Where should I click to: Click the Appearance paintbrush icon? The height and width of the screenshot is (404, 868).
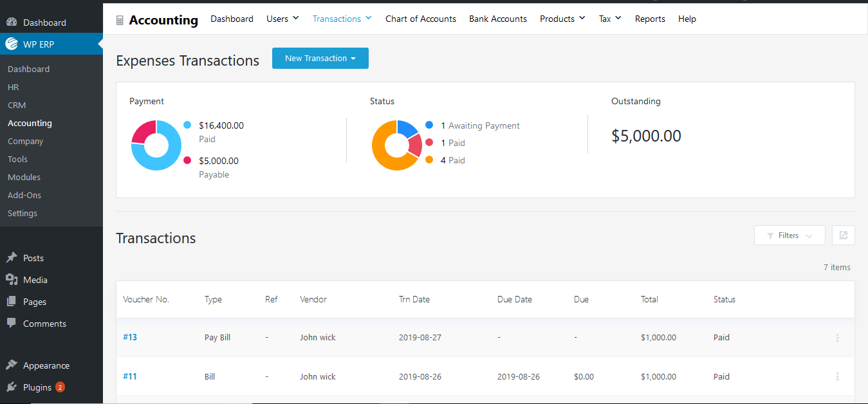tap(12, 365)
